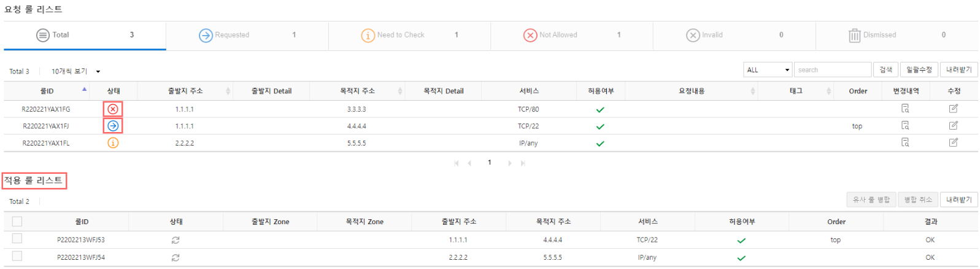Click sync status icon for P2202213WFJ54
Image resolution: width=980 pixels, height=269 pixels.
[x=176, y=257]
